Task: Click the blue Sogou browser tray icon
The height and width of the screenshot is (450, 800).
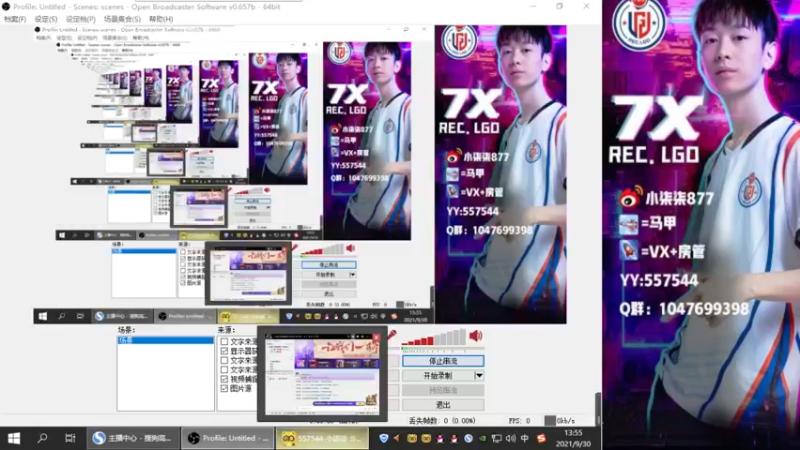Action: (468, 438)
